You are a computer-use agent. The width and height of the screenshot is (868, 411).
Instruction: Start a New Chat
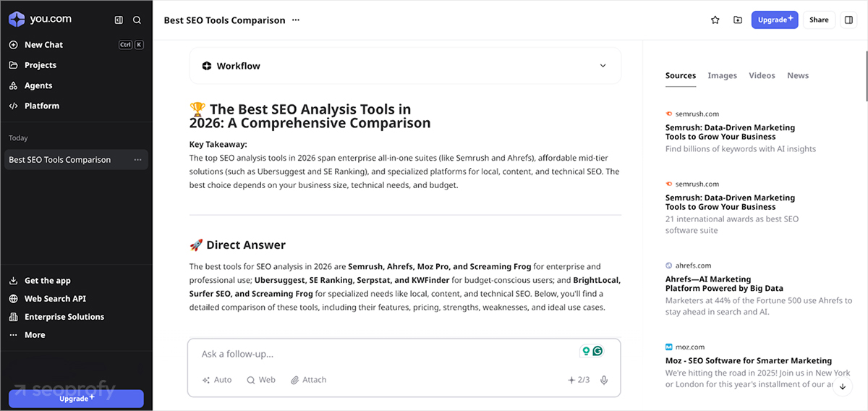(x=43, y=45)
